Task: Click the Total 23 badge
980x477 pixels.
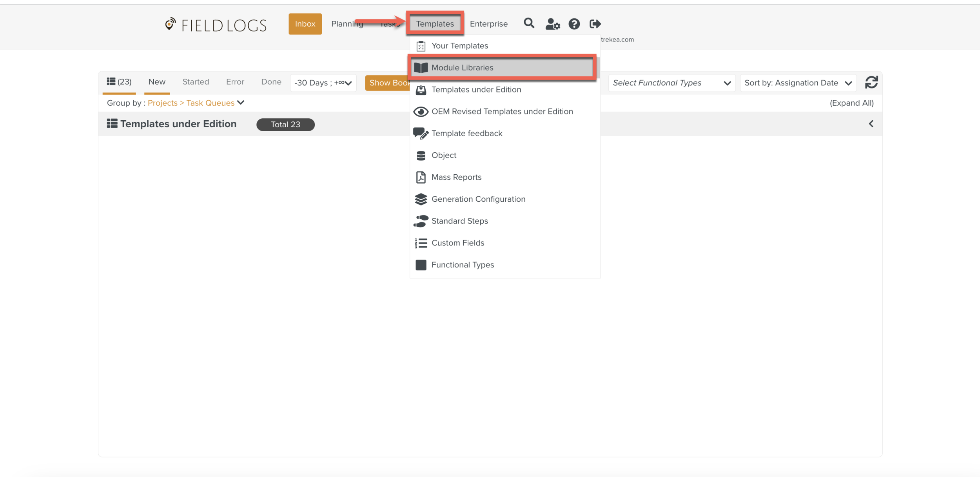Action: 285,124
